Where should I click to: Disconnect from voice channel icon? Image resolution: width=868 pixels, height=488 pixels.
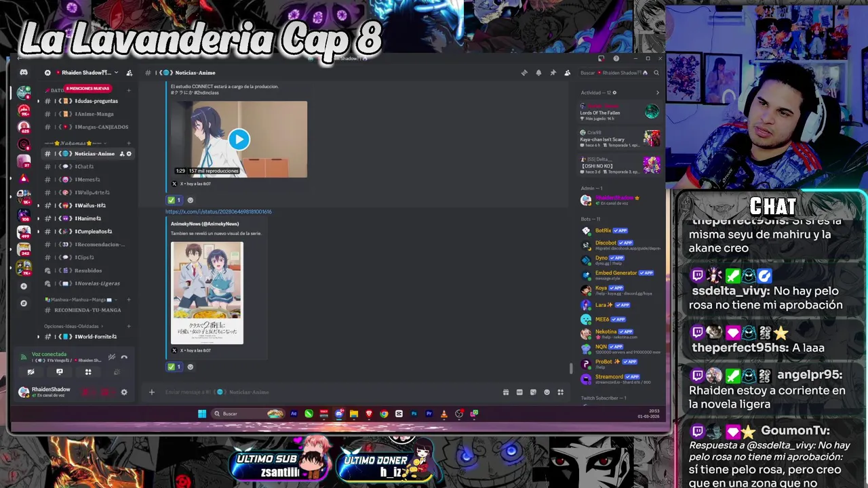click(124, 357)
